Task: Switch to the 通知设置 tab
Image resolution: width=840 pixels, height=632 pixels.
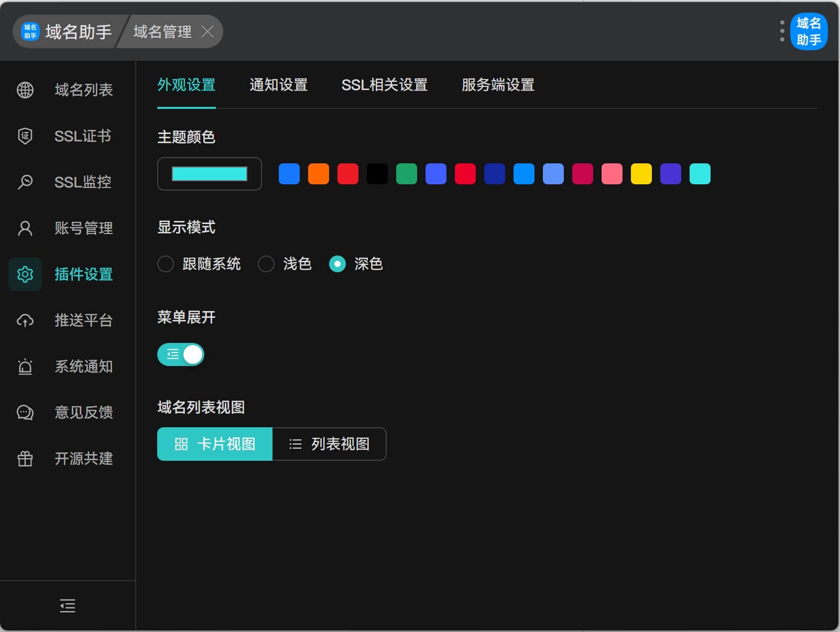Action: 279,85
